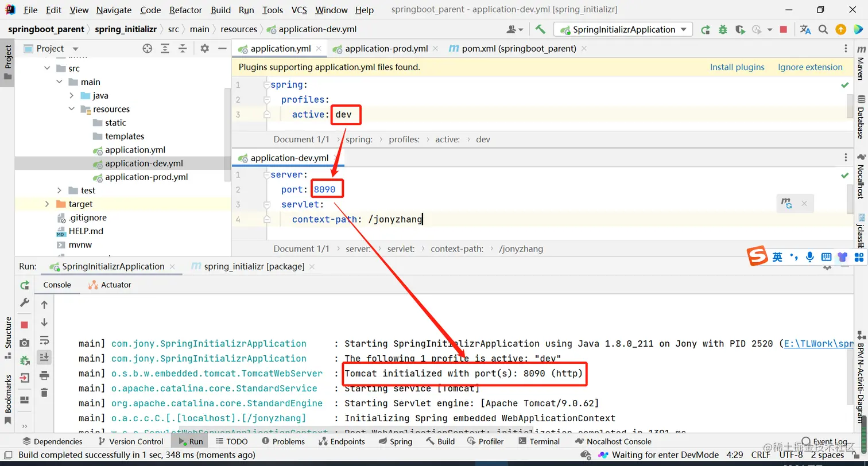Toggle the Structure side panel
Viewport: 868px width, 466px height.
click(x=8, y=339)
